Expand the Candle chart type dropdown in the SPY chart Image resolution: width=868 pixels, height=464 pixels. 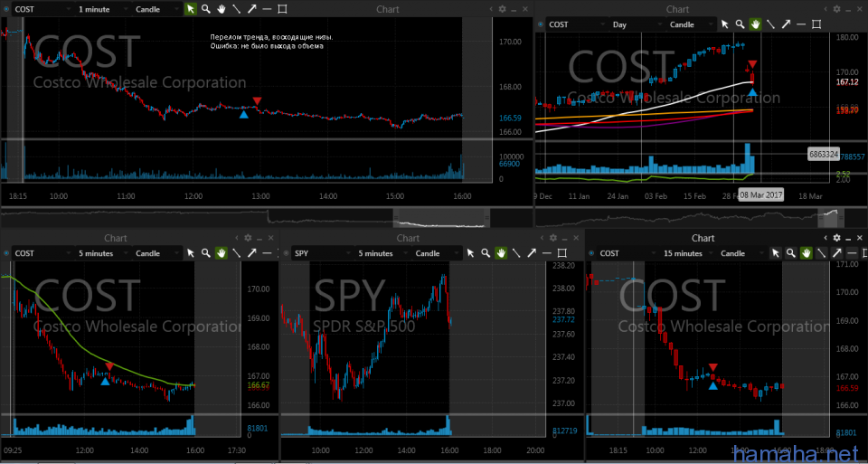[x=431, y=253]
